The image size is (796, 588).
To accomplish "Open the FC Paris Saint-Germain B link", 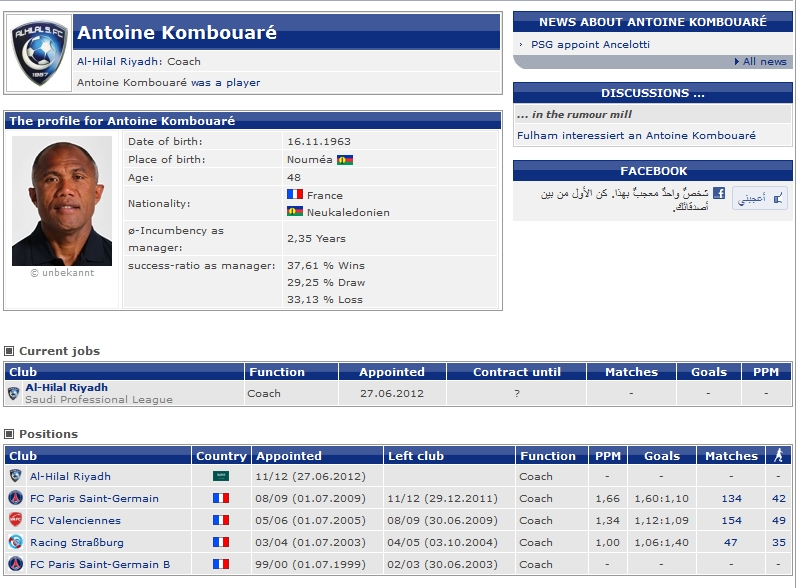I will (100, 564).
